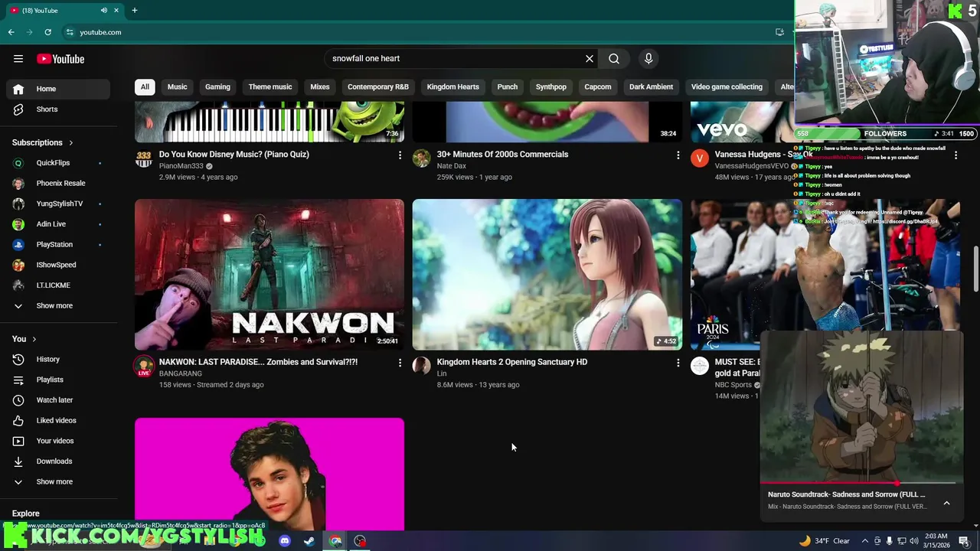
Task: Reload the page
Action: 47,32
